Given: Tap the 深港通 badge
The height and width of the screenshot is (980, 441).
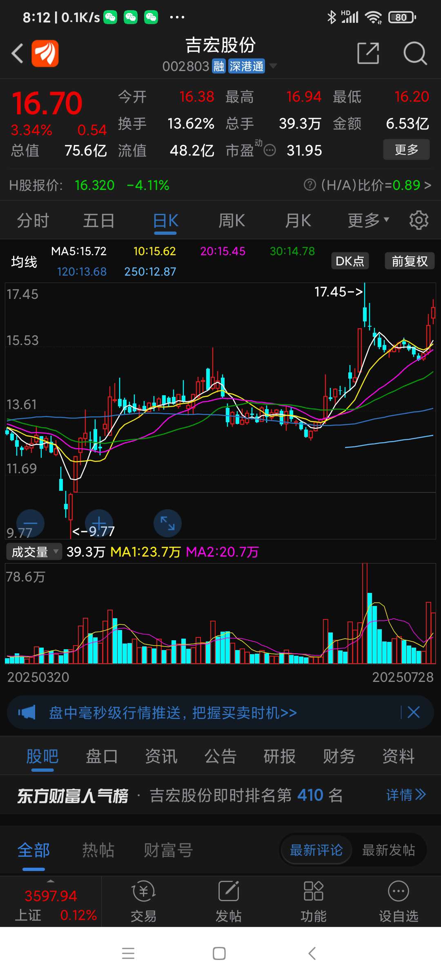Looking at the screenshot, I should (x=246, y=66).
